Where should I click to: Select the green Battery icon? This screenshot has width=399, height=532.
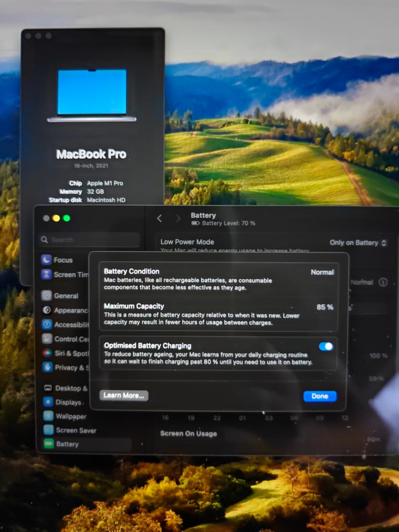point(49,444)
